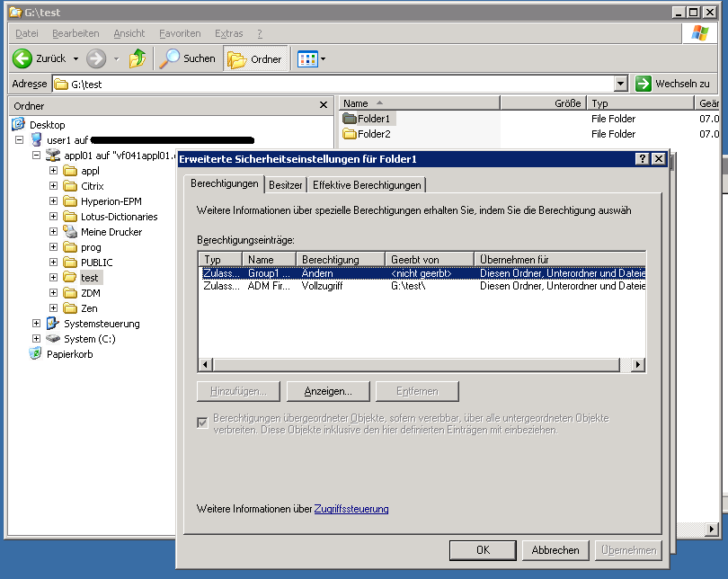The image size is (728, 579).
Task: Select the Group1 Ändern permission entry
Action: coord(423,273)
